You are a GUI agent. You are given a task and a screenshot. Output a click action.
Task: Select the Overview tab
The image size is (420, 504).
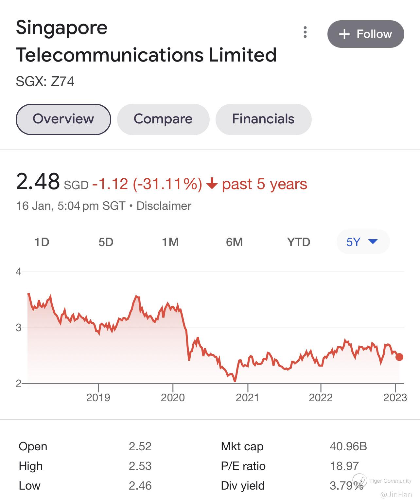[x=63, y=119]
